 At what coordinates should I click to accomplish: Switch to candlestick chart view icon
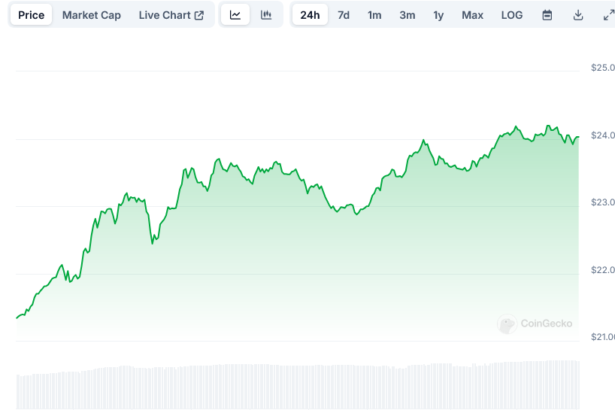[265, 15]
